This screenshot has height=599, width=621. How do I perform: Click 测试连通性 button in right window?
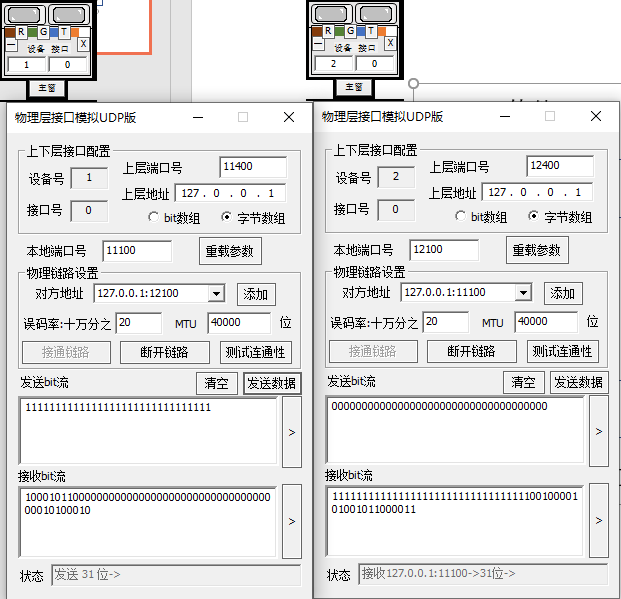pyautogui.click(x=562, y=351)
